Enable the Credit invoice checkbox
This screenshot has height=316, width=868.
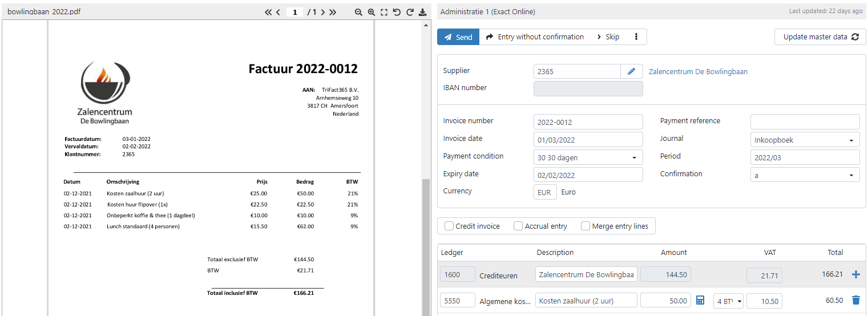pyautogui.click(x=449, y=226)
